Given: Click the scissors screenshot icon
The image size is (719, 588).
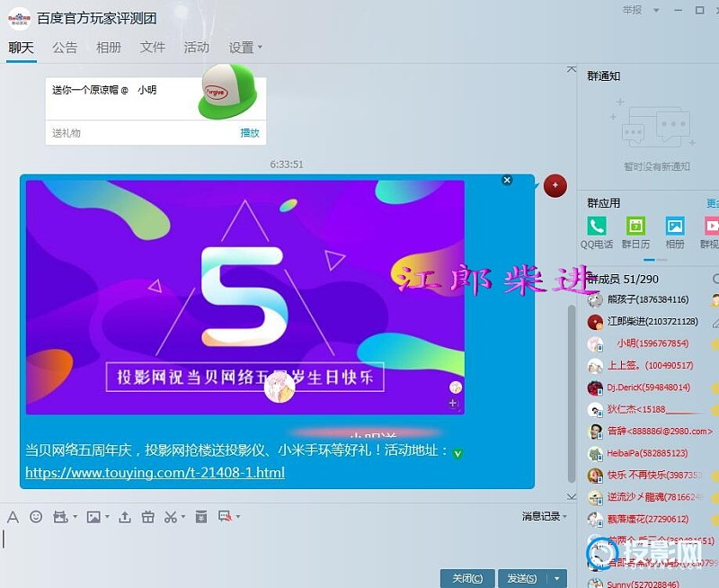Looking at the screenshot, I should click(x=171, y=517).
